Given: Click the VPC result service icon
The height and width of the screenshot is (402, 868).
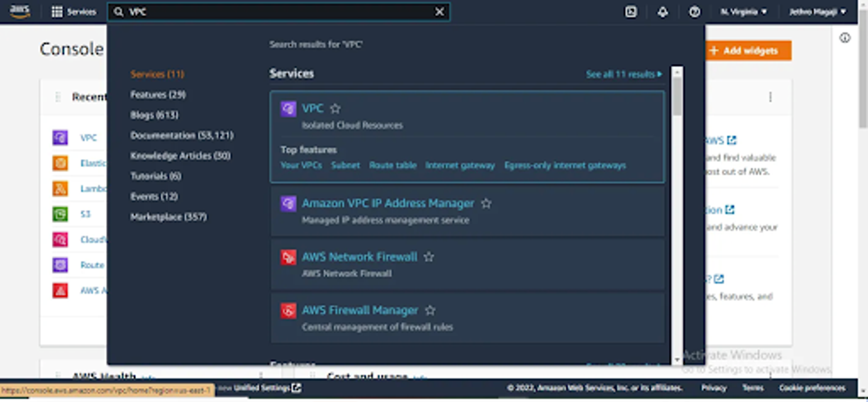Looking at the screenshot, I should pyautogui.click(x=288, y=109).
